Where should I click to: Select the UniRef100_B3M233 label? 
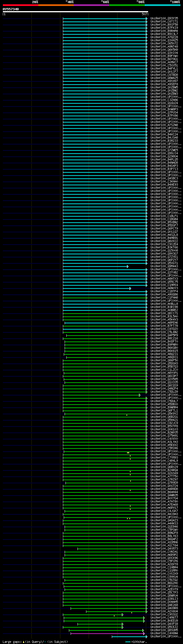164,141
